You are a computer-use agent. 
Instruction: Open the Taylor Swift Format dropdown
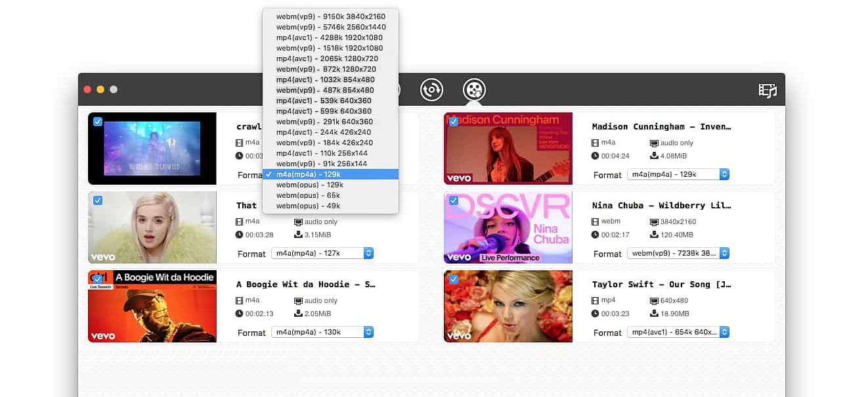point(678,333)
